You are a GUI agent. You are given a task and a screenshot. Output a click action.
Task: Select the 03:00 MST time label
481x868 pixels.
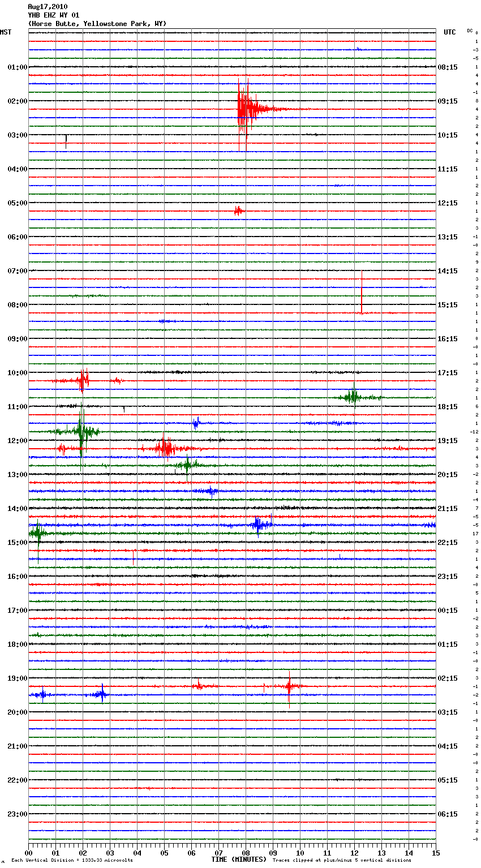[18, 135]
